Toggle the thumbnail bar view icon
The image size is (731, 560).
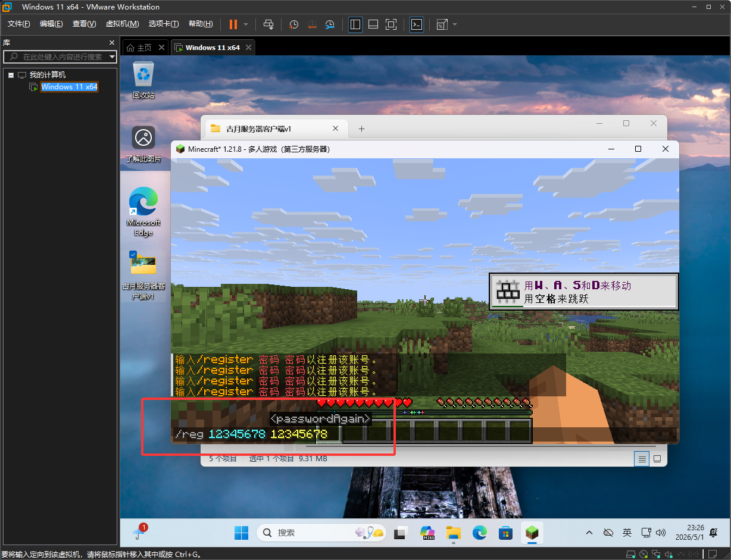pos(373,24)
